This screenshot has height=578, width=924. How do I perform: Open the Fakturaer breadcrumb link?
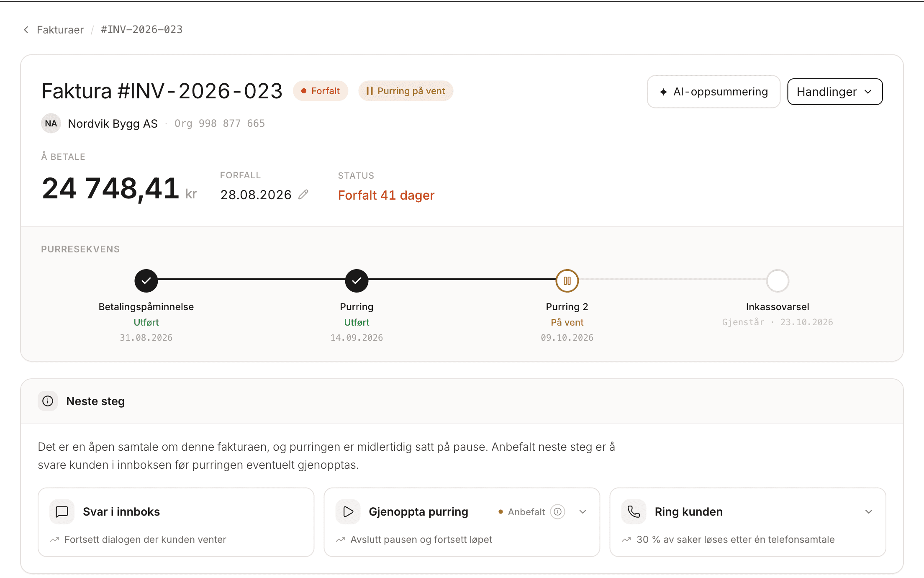[x=60, y=30]
